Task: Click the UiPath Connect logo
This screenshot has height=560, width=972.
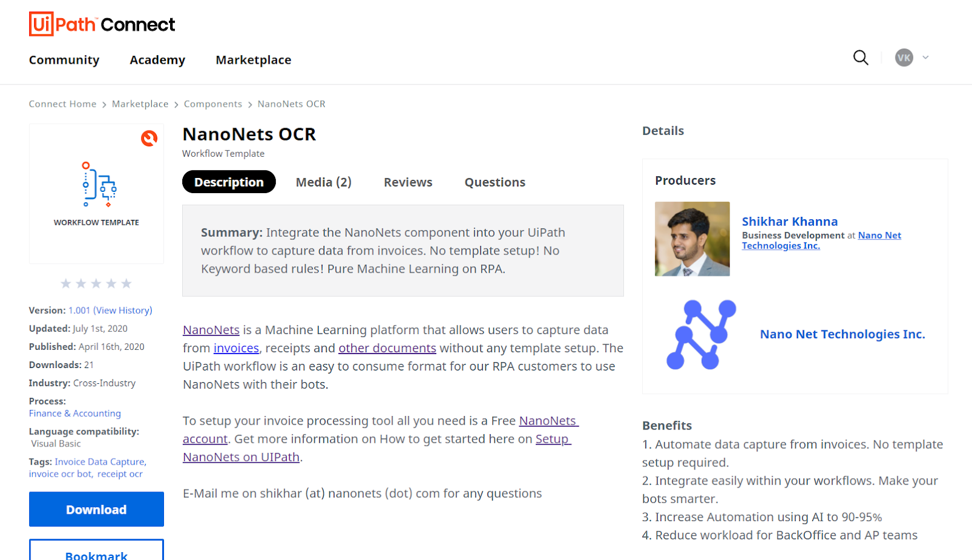Action: (102, 24)
